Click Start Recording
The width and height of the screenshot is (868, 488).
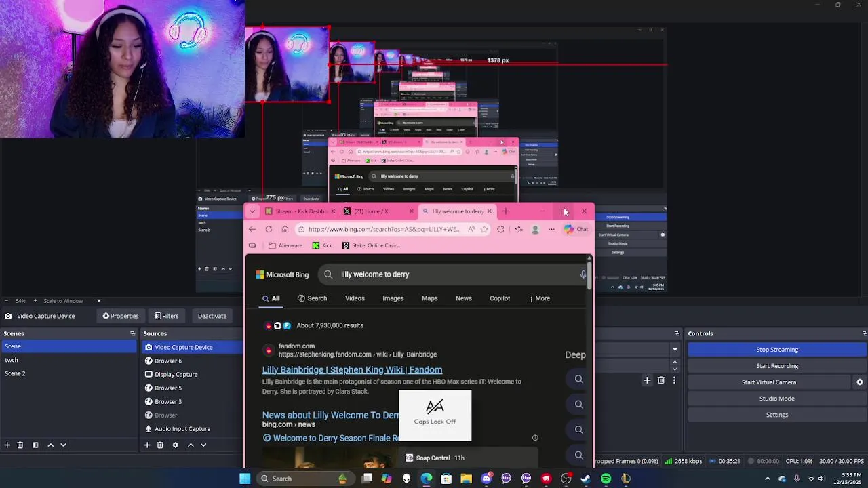coord(777,366)
